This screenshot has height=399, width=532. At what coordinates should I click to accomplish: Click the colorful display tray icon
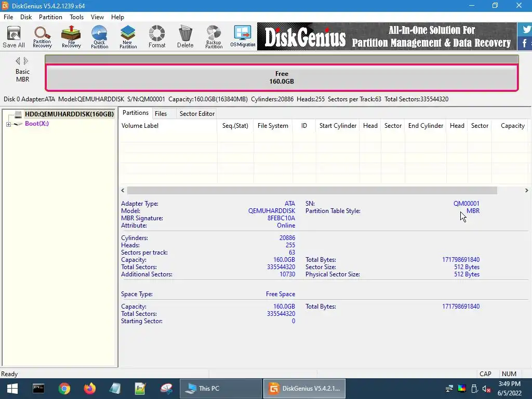(x=462, y=389)
